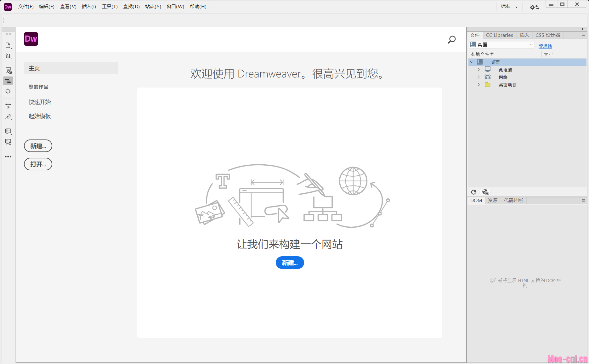Switch to the CC Libraries tab
The image size is (589, 364).
[x=499, y=35]
